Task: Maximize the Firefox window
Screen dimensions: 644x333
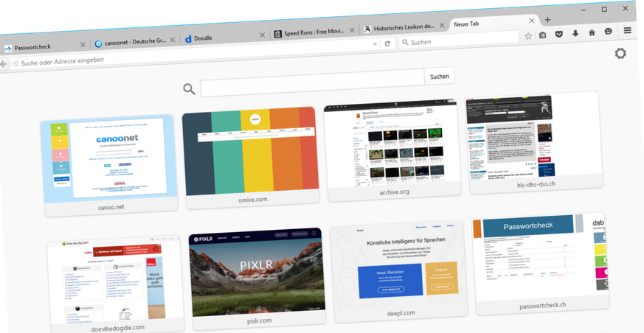Action: click(x=604, y=9)
